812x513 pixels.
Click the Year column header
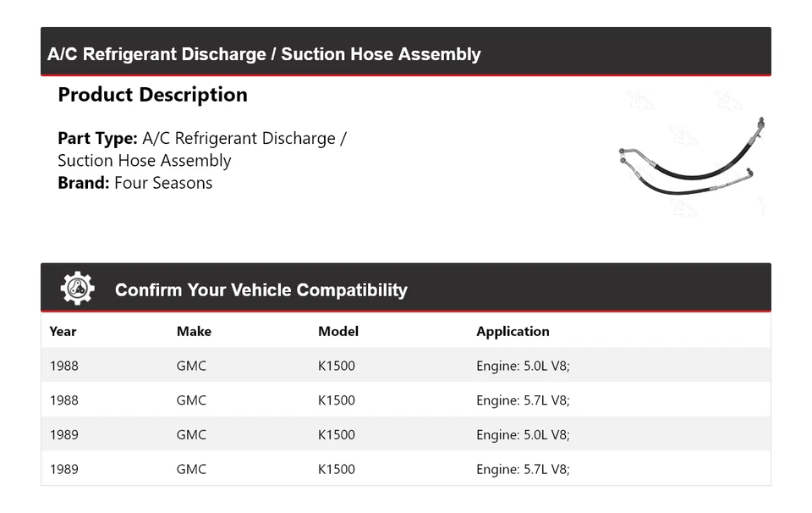63,331
